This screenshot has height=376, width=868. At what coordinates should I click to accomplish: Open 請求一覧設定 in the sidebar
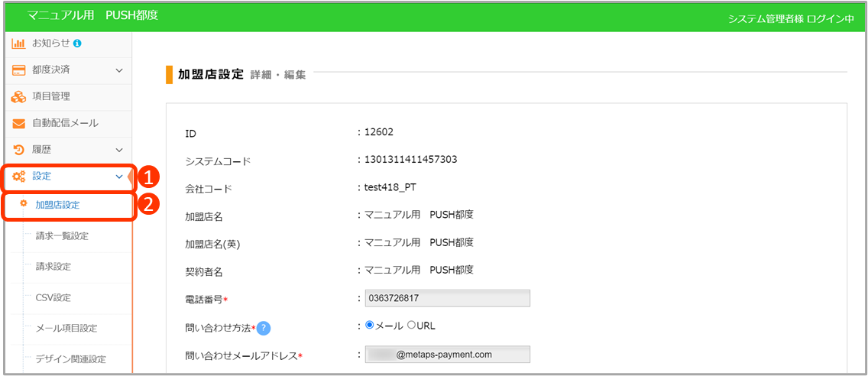62,236
